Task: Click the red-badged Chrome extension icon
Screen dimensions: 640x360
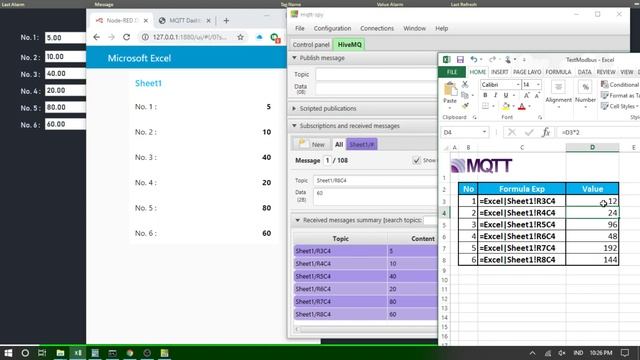Action: click(275, 38)
